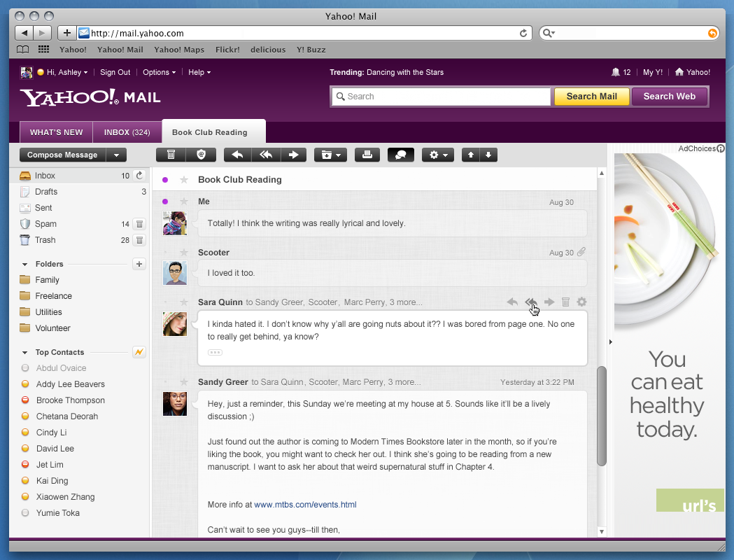Viewport: 734px width, 560px height.
Task: Open the toolbar gear actions dropdown
Action: (x=438, y=155)
